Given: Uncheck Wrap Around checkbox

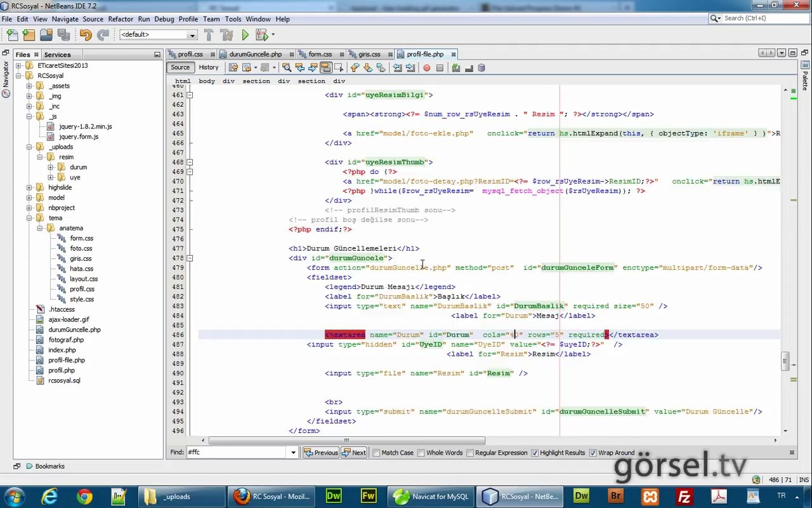Looking at the screenshot, I should click(x=593, y=453).
